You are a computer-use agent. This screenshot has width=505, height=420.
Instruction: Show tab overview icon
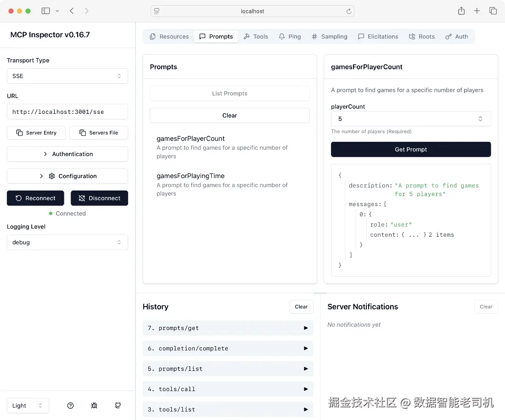[493, 11]
